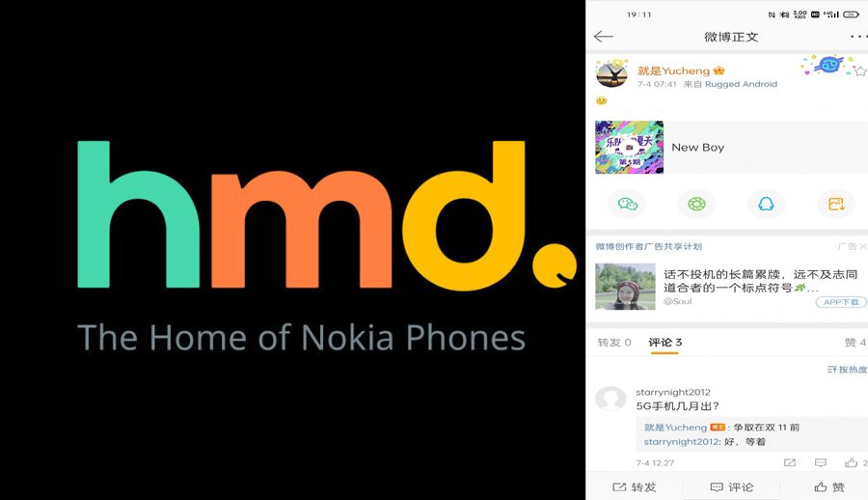868x500 pixels.
Task: Expand the sort by 按热度 option
Action: coord(847,370)
